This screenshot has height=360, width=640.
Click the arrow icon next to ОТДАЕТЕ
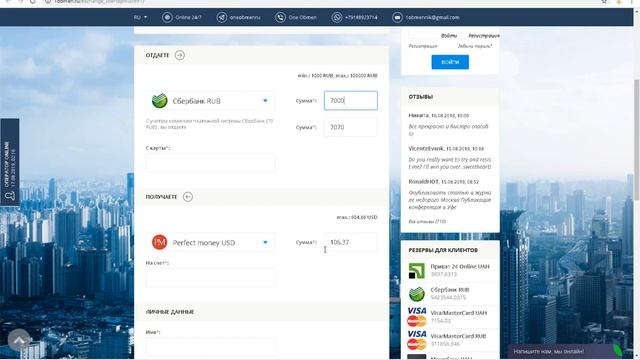point(180,55)
